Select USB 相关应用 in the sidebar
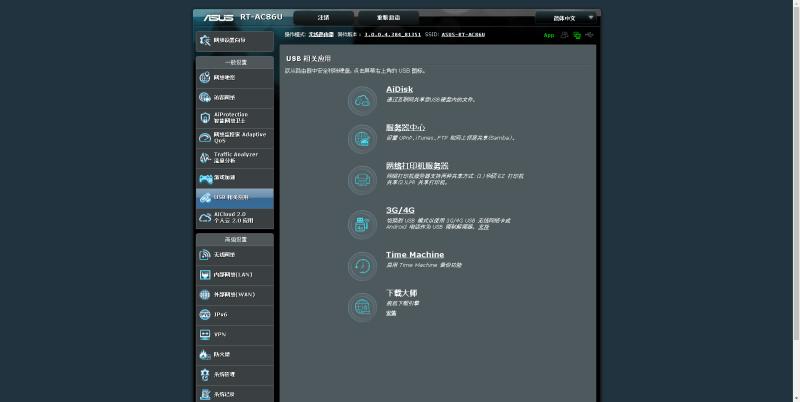This screenshot has width=800, height=402. coord(235,198)
